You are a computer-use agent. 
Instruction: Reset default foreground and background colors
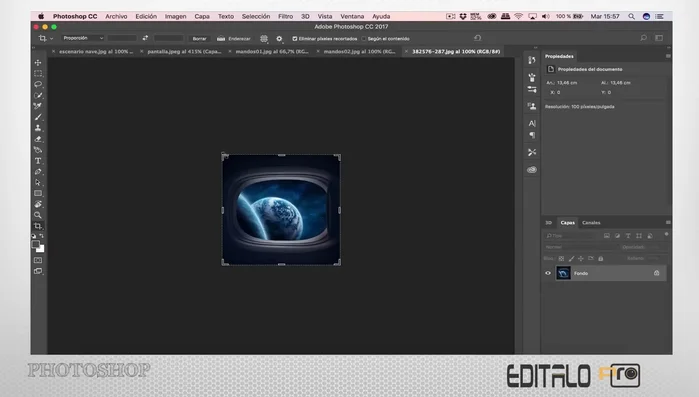point(34,236)
